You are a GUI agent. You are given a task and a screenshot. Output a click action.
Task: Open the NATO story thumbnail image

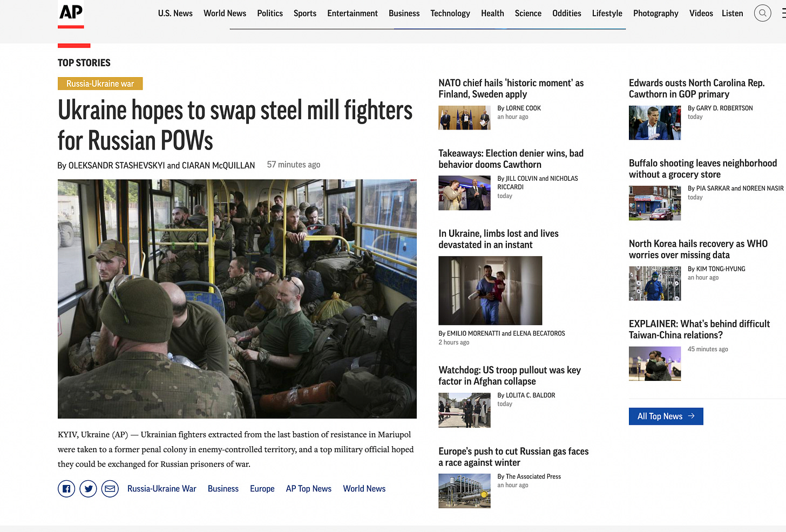464,118
